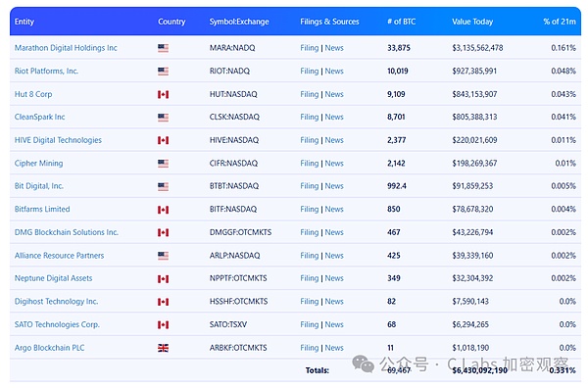
Task: Click the US flag in Cipher Mining row
Action: click(x=163, y=164)
